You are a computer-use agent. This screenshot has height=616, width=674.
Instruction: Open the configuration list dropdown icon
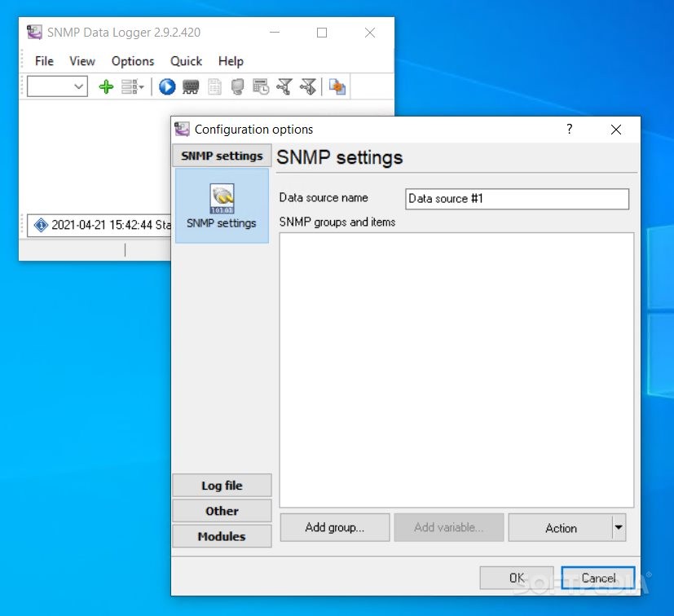[x=132, y=87]
